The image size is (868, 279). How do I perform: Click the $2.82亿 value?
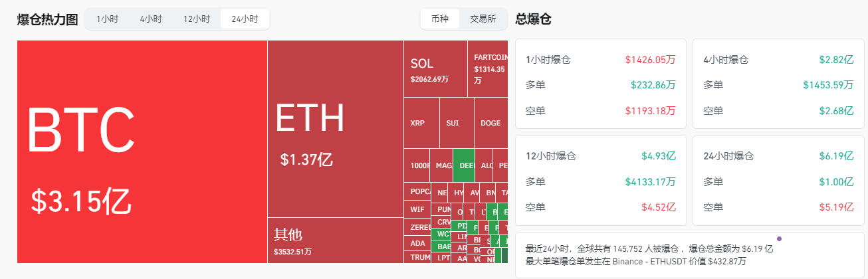point(836,59)
